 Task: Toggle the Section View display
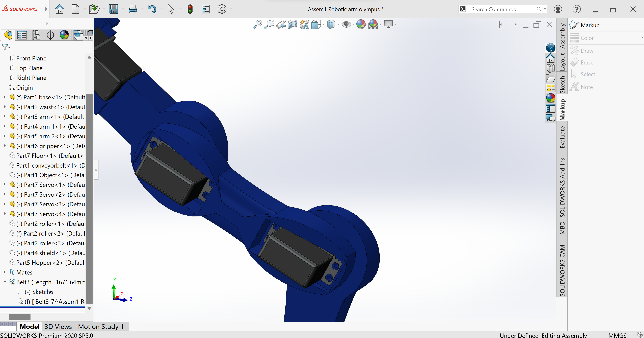click(x=292, y=24)
